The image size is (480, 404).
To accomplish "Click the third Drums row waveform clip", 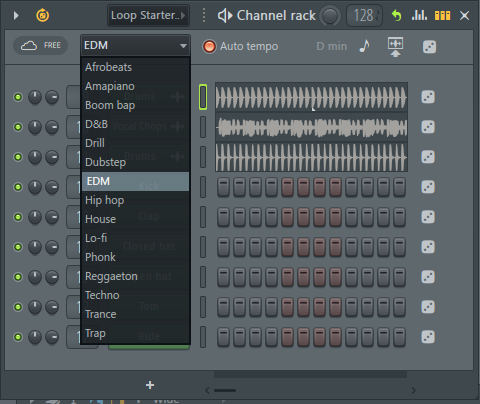I will (311, 157).
